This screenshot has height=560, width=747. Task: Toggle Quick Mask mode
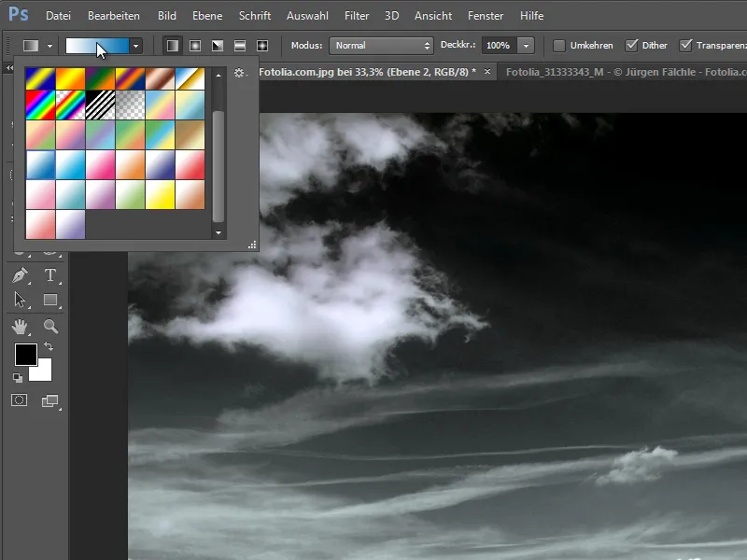[x=19, y=400]
